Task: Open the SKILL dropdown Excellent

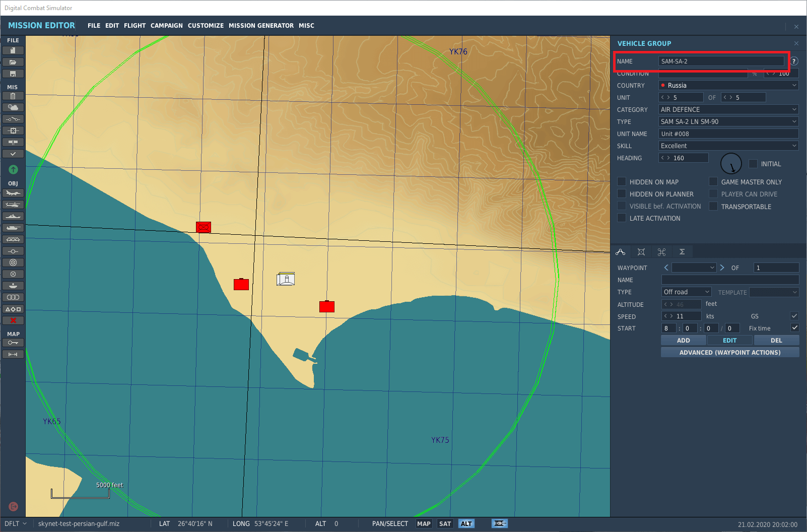Action: pos(728,146)
